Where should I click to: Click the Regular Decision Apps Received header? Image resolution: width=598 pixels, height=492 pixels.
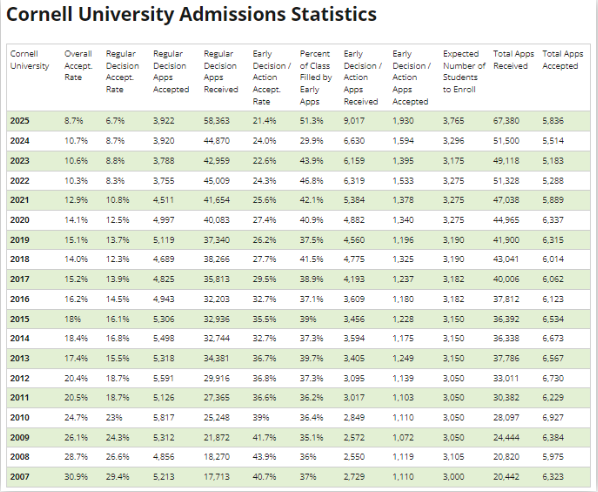[x=221, y=71]
